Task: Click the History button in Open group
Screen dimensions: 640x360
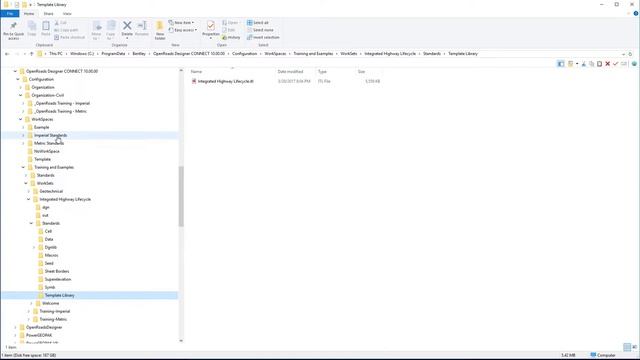Action: pyautogui.click(x=231, y=37)
